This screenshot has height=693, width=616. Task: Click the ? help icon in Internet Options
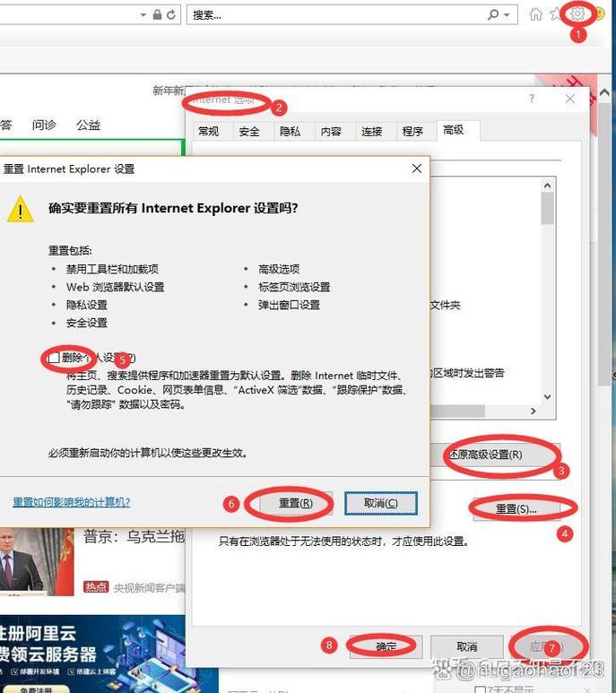532,98
